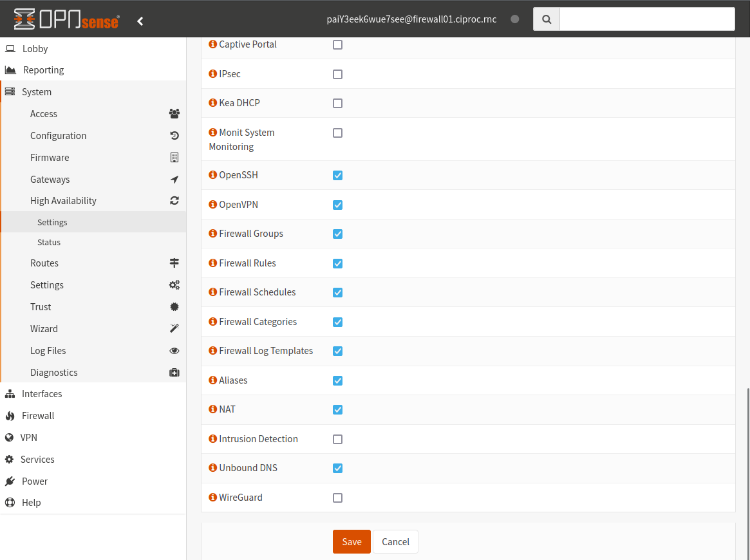Open the Lobby menu item
This screenshot has width=750, height=560.
(x=35, y=48)
